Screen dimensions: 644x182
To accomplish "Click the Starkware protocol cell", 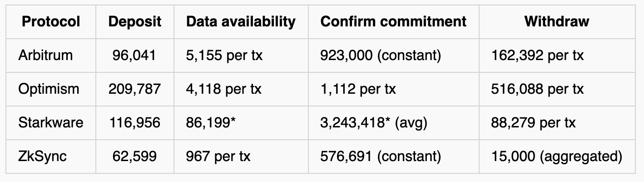I will pos(51,122).
